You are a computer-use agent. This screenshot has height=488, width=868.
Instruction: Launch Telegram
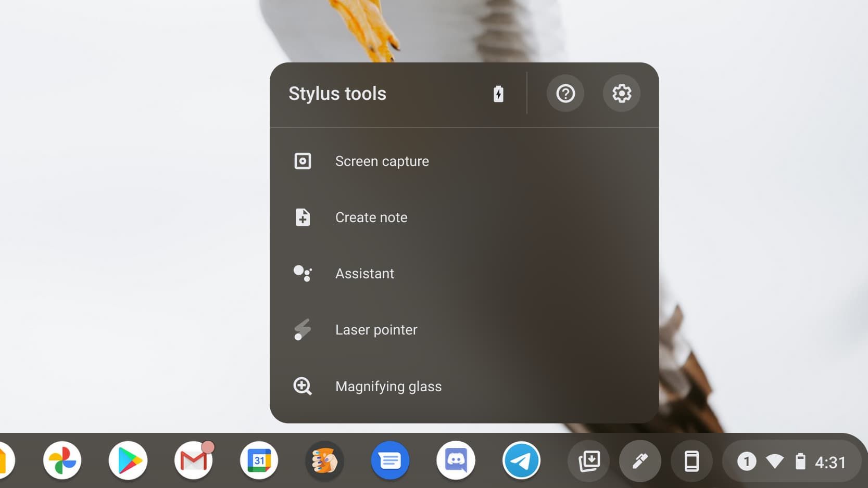pyautogui.click(x=522, y=460)
